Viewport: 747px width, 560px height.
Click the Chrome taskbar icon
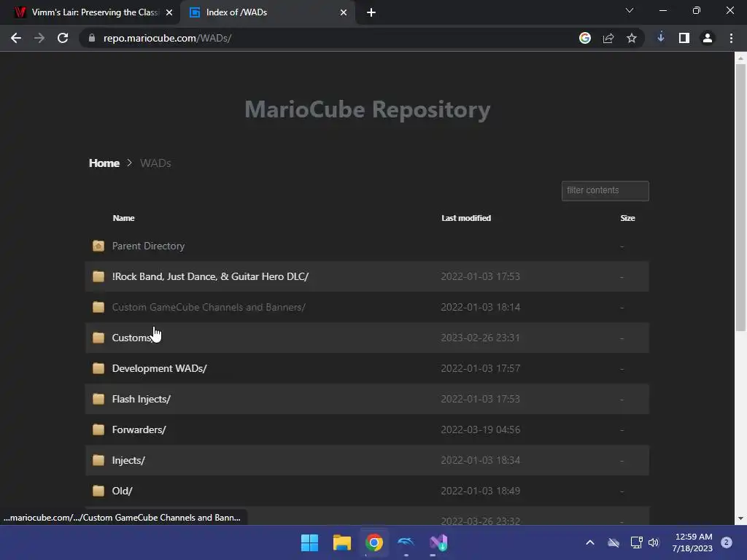click(x=374, y=542)
